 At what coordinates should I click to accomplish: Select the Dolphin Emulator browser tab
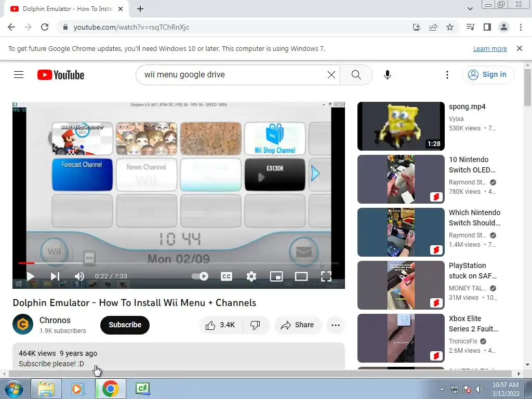pyautogui.click(x=67, y=9)
